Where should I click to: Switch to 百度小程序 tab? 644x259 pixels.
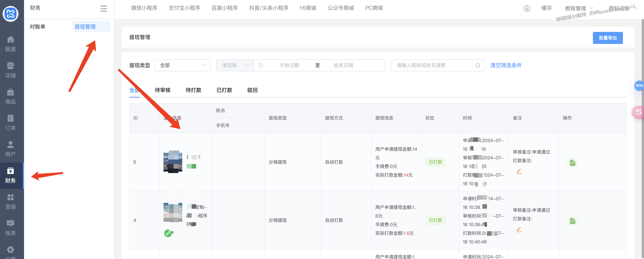(x=224, y=8)
